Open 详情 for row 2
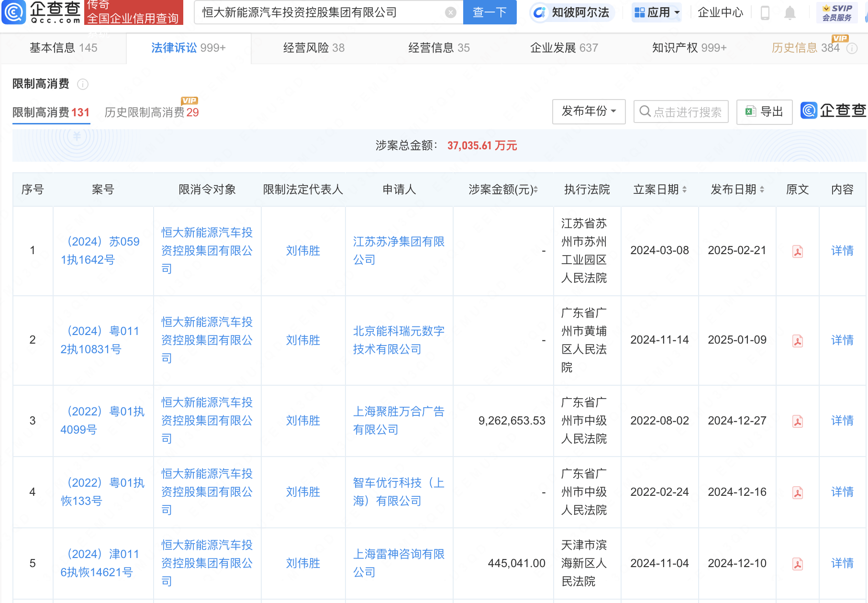 842,340
